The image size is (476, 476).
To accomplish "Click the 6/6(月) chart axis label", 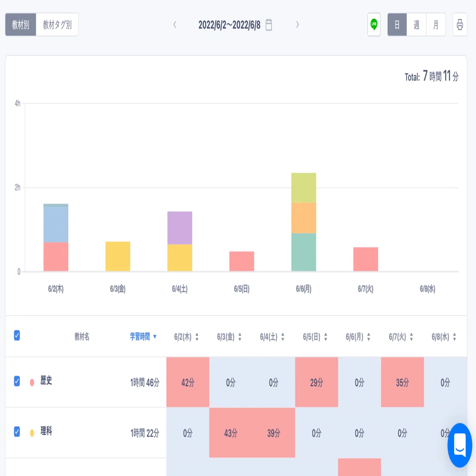I will click(304, 289).
